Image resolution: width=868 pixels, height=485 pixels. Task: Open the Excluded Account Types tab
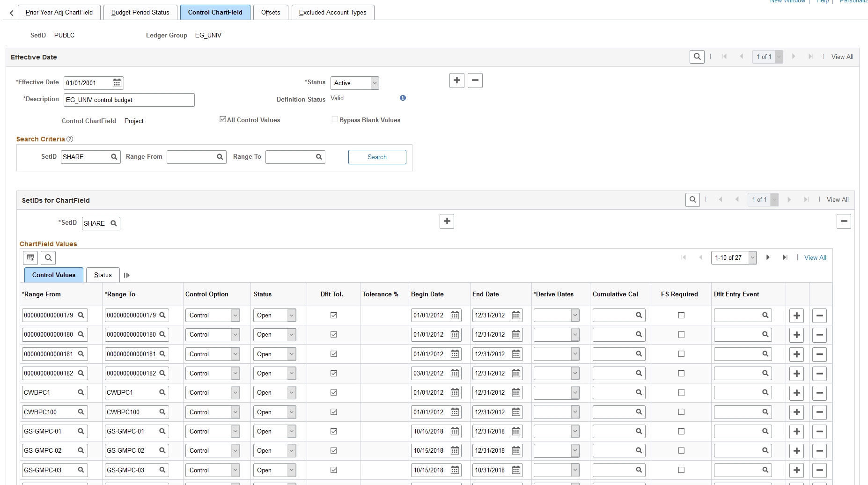332,12
